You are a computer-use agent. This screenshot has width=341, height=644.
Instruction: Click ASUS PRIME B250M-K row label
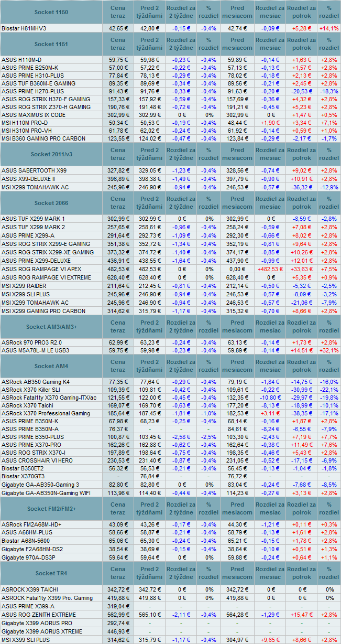pos(30,68)
